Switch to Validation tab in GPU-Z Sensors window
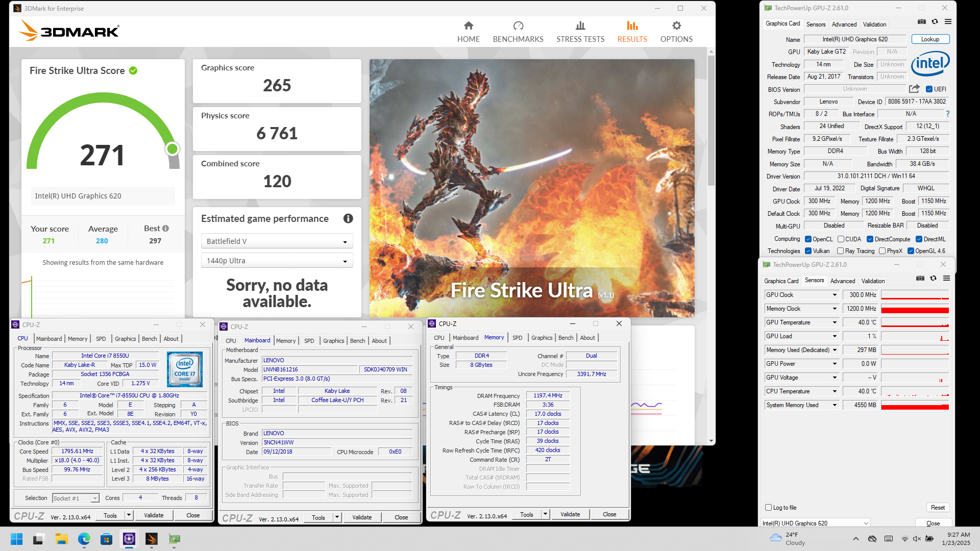 (x=873, y=281)
